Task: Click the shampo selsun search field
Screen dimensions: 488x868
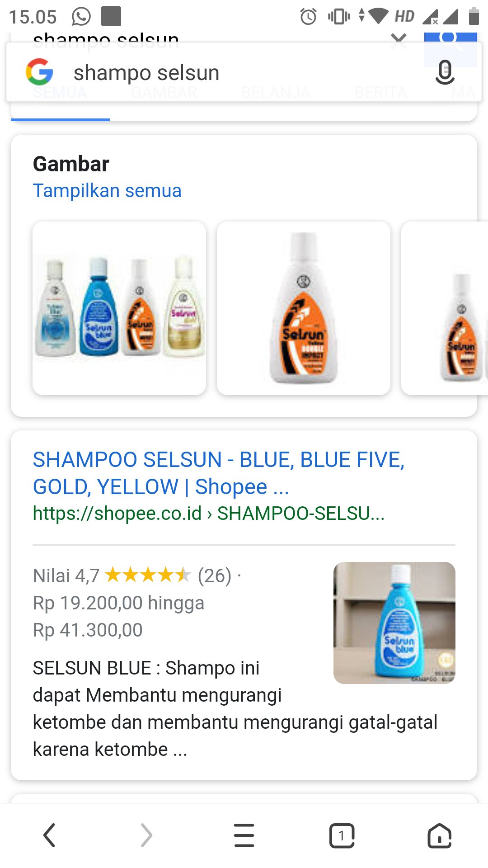Action: click(x=244, y=72)
